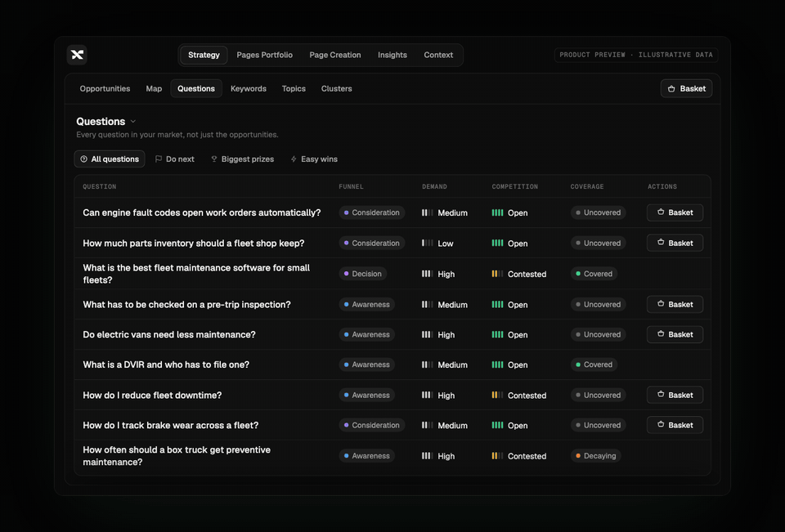Open 'How do I track brake wear across a fleet?'
The image size is (785, 532).
171,426
